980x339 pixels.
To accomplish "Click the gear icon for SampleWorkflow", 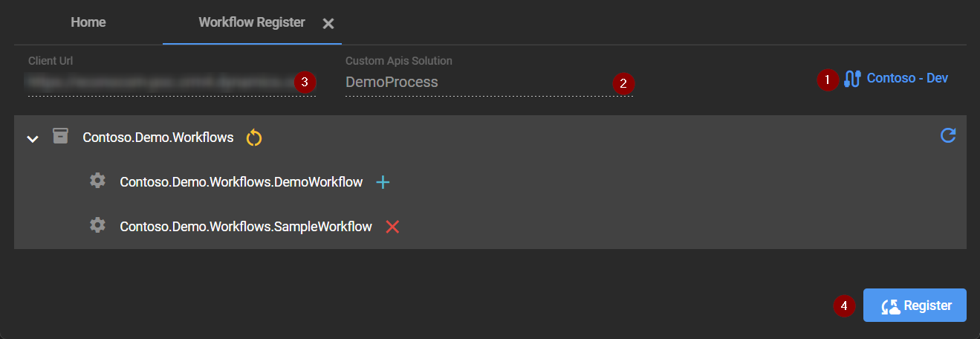I will pyautogui.click(x=97, y=225).
